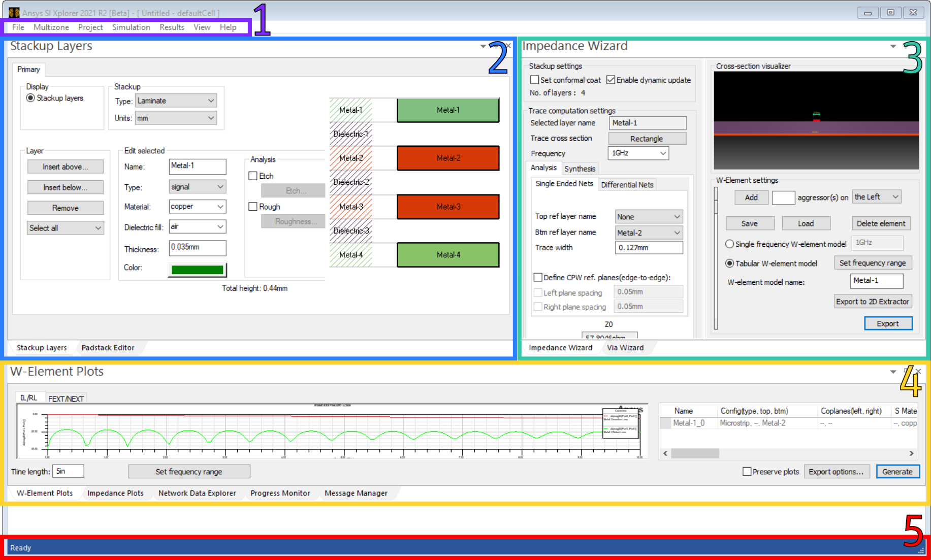
Task: Switch to the Differential Nets tab
Action: click(x=627, y=185)
